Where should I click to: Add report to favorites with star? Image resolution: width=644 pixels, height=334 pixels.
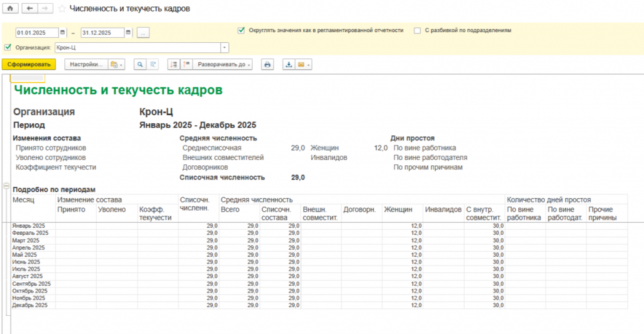(61, 9)
